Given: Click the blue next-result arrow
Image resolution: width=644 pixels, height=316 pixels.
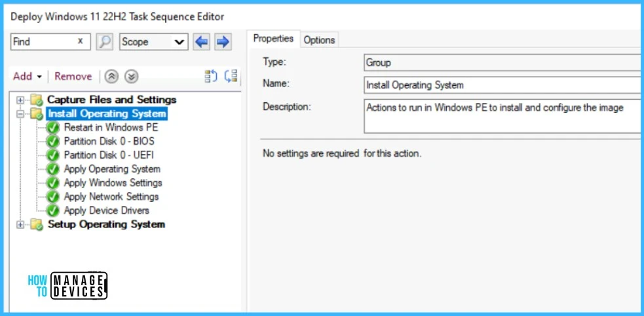Looking at the screenshot, I should (x=223, y=41).
